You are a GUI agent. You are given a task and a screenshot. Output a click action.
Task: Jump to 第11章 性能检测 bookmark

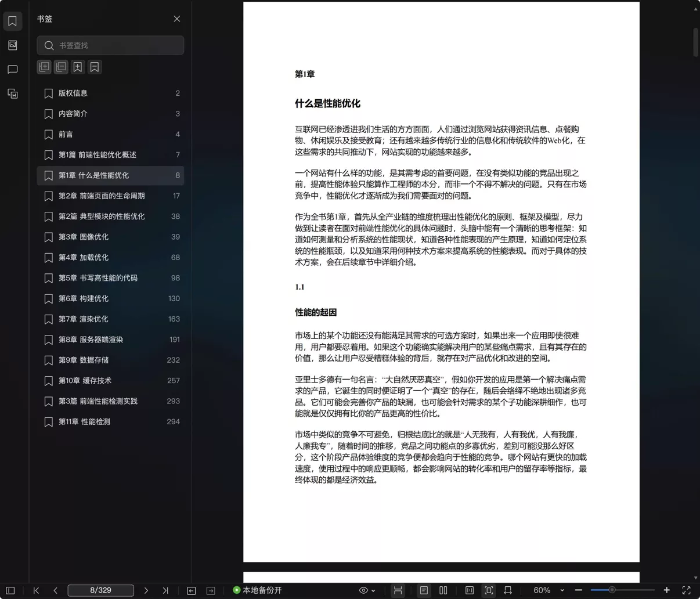click(87, 421)
